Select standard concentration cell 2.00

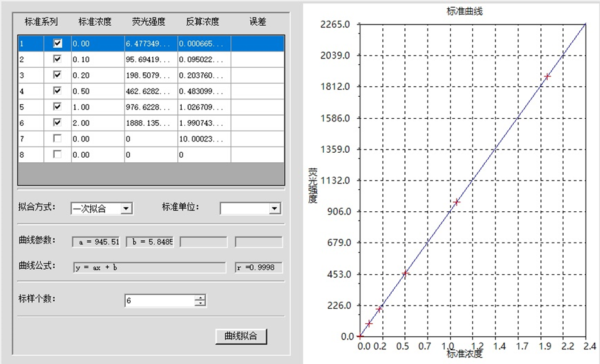[98, 123]
